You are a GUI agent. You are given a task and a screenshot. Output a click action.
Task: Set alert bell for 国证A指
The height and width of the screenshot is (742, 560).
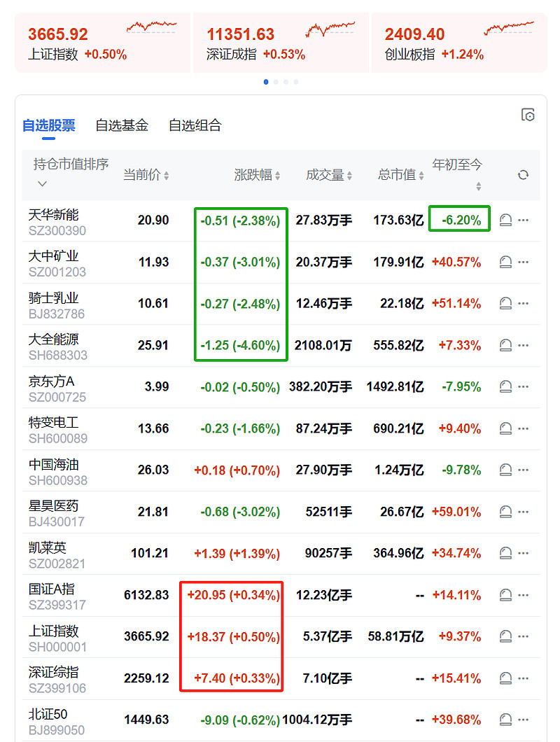click(x=505, y=595)
